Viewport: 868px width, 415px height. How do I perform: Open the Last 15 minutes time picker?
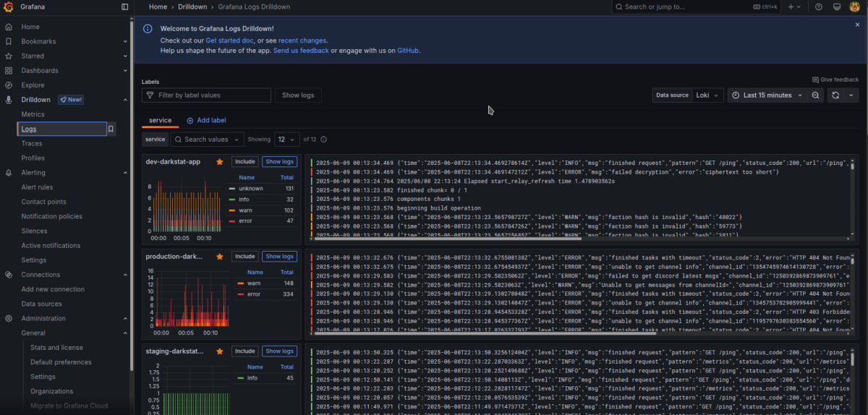[767, 95]
